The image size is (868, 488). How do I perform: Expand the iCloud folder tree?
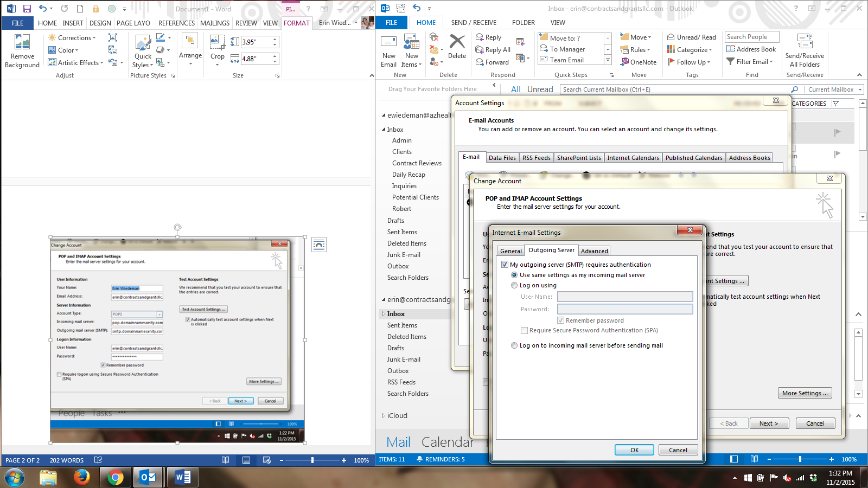point(384,416)
